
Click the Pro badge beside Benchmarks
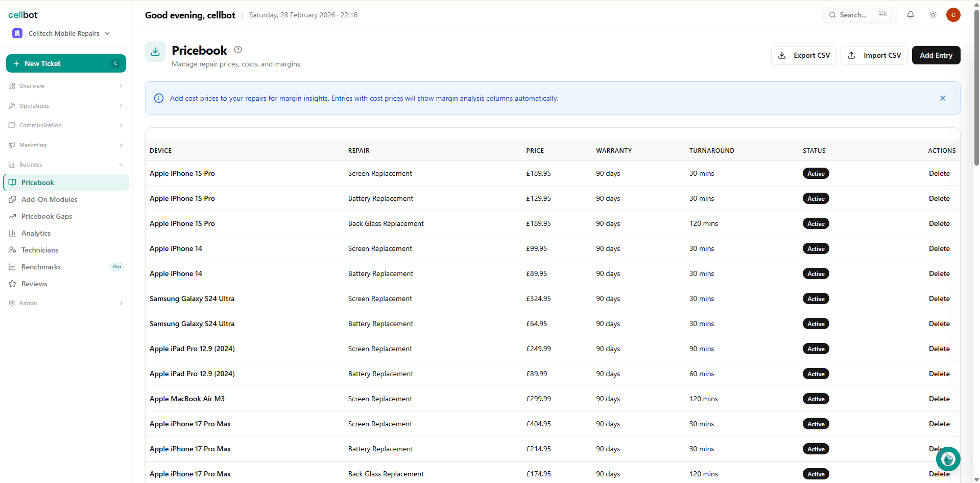tap(117, 267)
